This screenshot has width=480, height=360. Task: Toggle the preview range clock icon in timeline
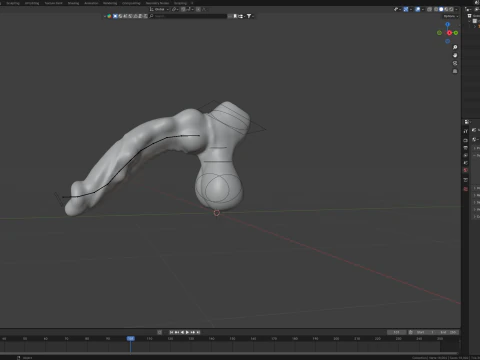click(x=411, y=332)
